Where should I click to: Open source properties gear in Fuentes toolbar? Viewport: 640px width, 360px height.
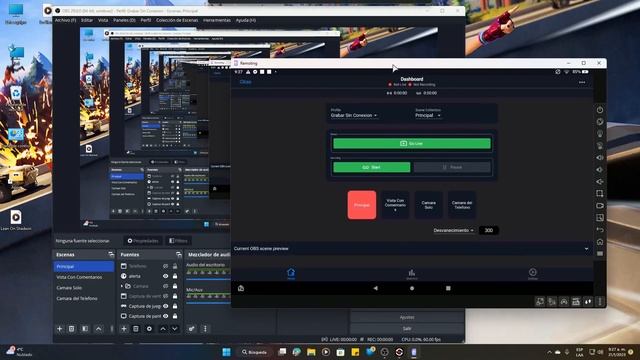[x=149, y=329]
